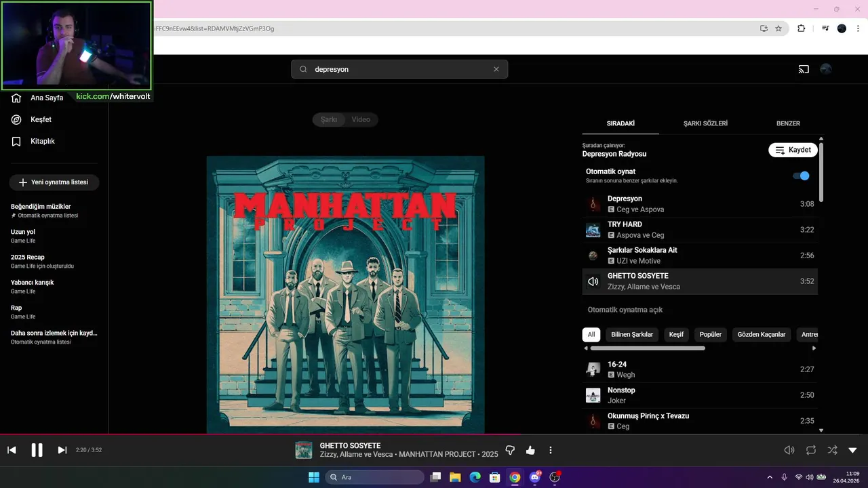Pause the playing song
The image size is (868, 488).
(37, 450)
